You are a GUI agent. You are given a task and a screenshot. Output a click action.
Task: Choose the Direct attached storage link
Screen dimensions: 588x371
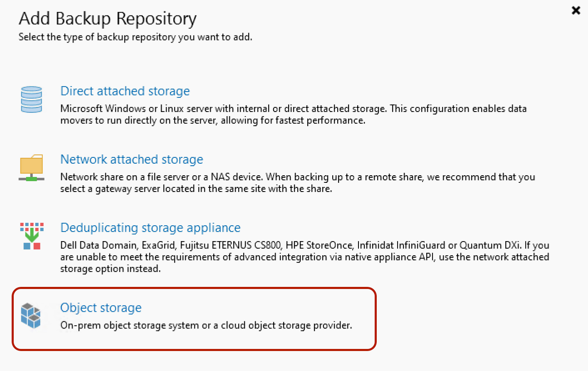pyautogui.click(x=125, y=91)
